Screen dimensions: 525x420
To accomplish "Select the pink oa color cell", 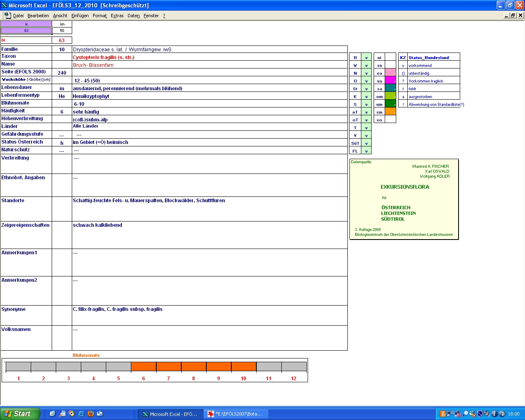I will [x=390, y=73].
